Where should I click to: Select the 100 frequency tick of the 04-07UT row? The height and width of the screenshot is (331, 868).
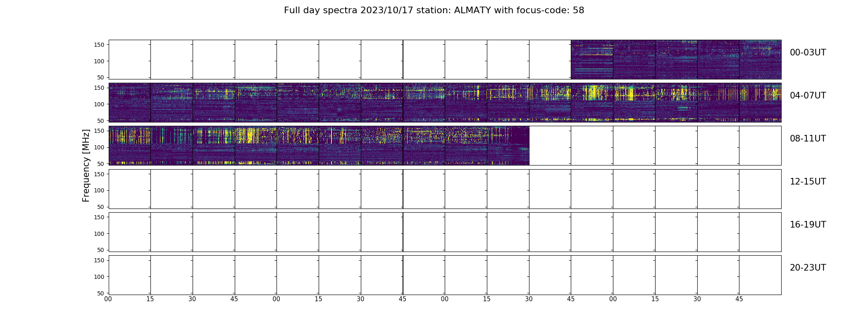pyautogui.click(x=99, y=104)
